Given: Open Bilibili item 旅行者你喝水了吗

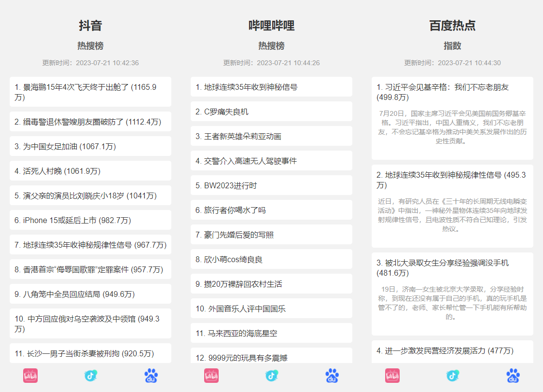Looking at the screenshot, I should click(271, 210).
